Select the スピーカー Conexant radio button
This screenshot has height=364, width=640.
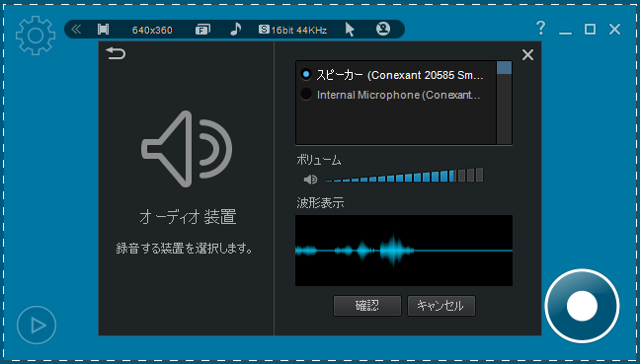coord(306,75)
